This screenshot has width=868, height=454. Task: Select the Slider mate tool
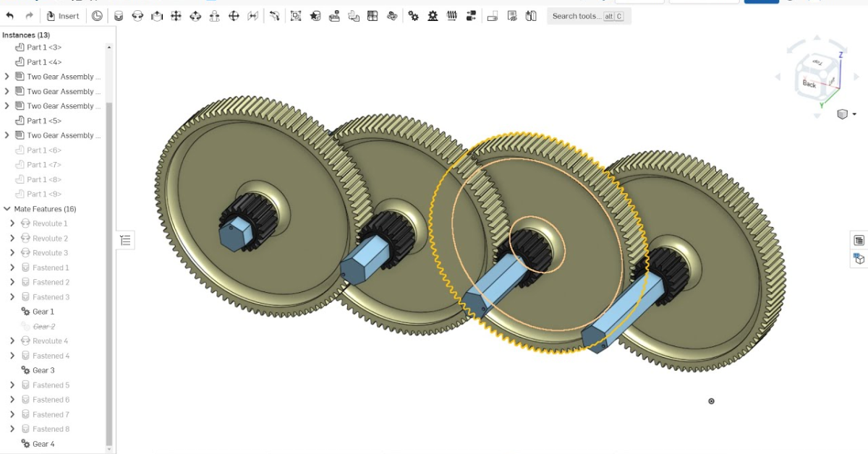point(157,16)
